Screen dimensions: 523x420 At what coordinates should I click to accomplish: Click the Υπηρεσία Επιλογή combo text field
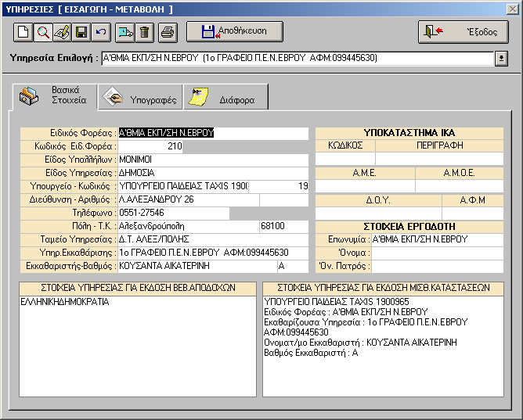(x=298, y=59)
